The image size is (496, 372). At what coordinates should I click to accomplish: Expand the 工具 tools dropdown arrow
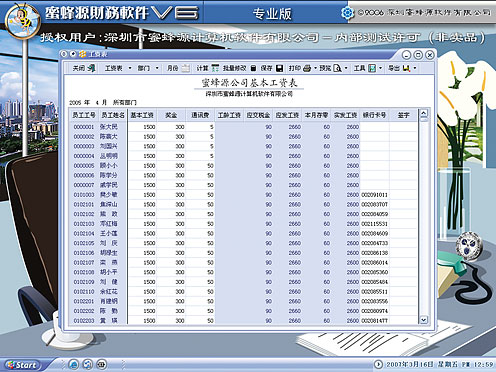point(380,68)
